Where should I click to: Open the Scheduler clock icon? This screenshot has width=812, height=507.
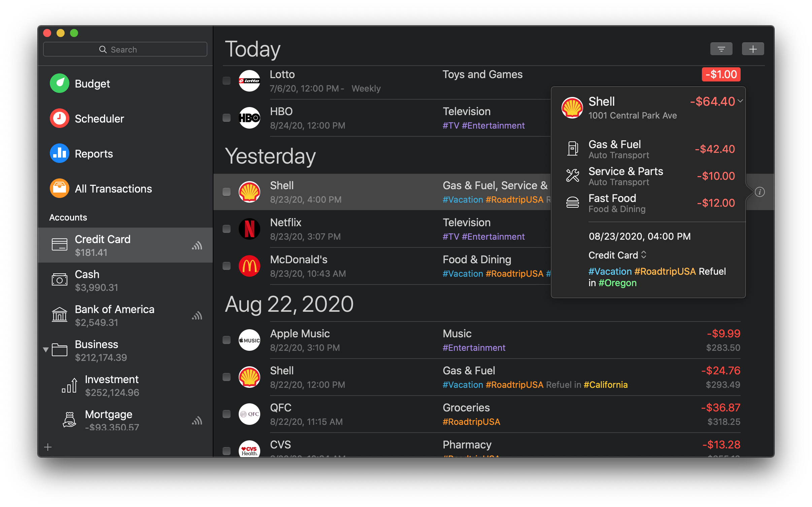[x=60, y=118]
